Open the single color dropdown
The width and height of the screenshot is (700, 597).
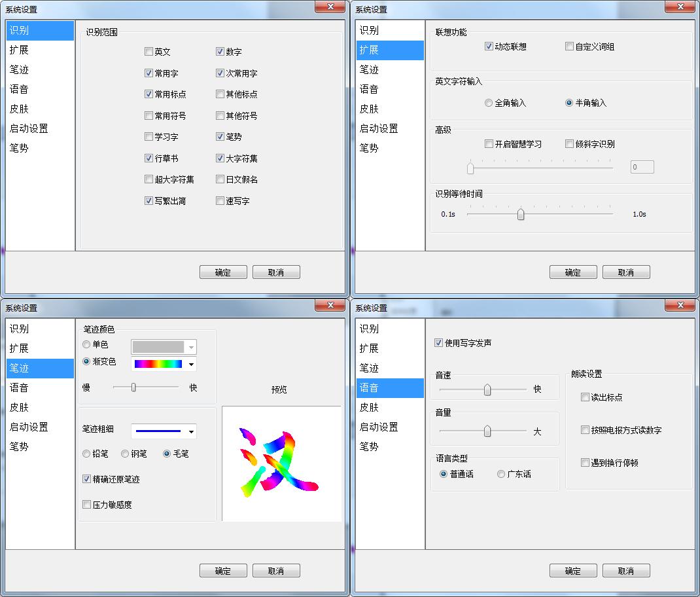164,347
